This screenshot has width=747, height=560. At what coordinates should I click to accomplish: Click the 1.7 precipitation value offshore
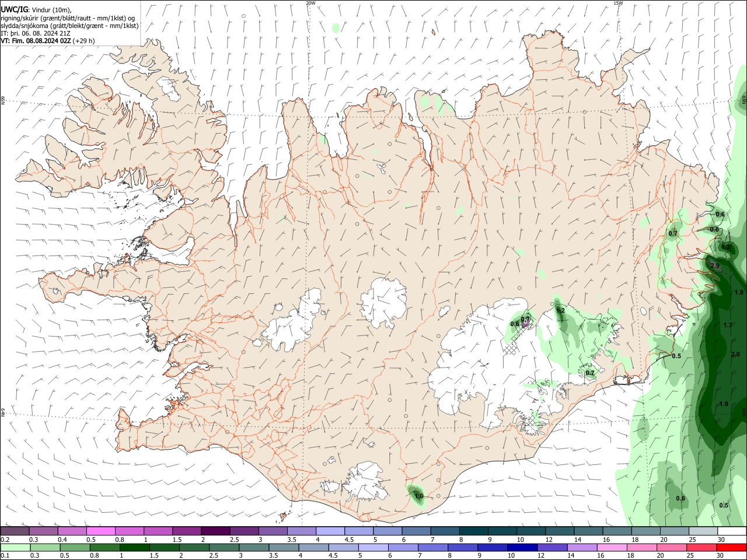[x=728, y=325]
